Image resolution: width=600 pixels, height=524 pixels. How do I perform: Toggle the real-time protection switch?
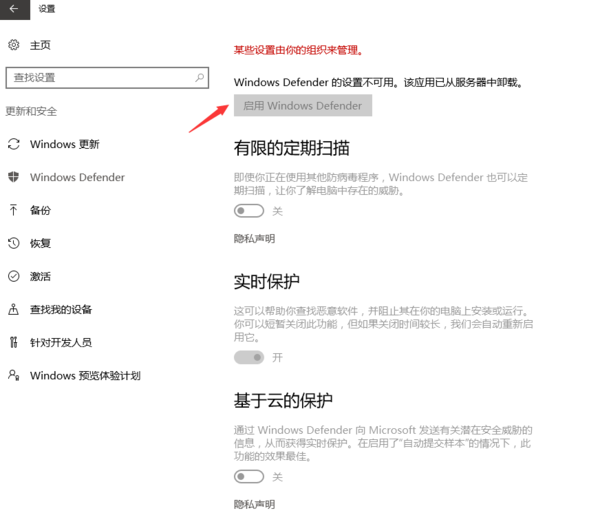pyautogui.click(x=249, y=357)
